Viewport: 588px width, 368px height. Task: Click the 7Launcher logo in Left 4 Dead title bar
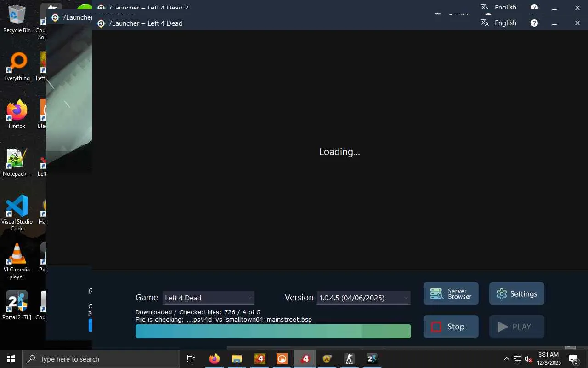(101, 23)
